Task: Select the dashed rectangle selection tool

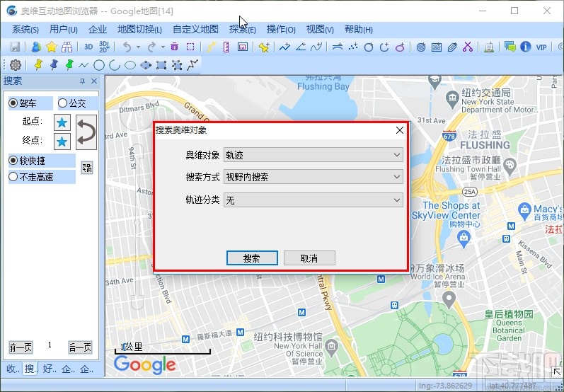Action: (x=190, y=47)
